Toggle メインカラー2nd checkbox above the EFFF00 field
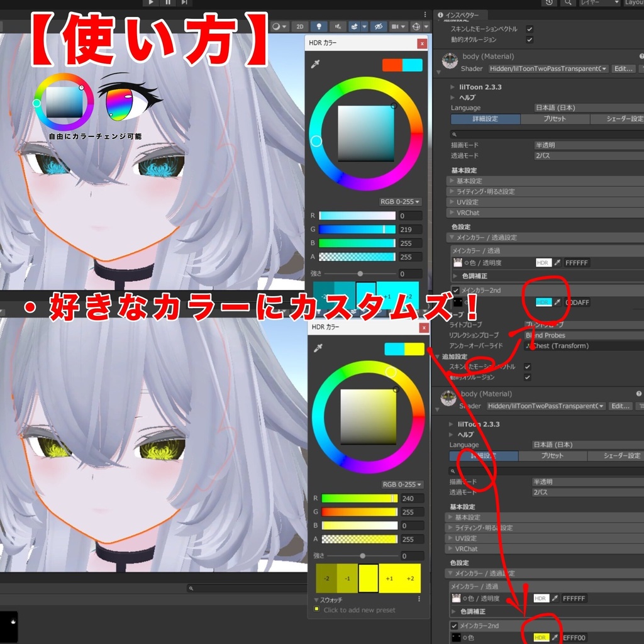The height and width of the screenshot is (644, 644). click(x=454, y=626)
